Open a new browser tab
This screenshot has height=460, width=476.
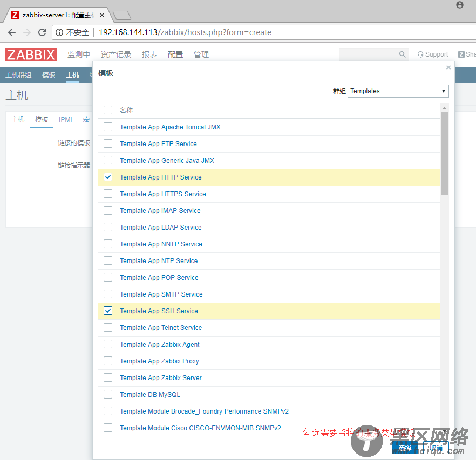click(122, 15)
